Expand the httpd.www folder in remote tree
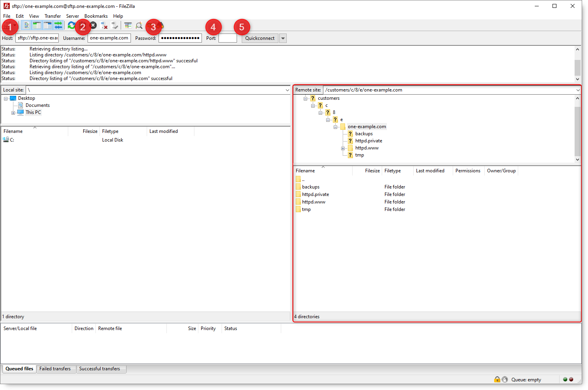Screen dimensions: 588x390 343,148
